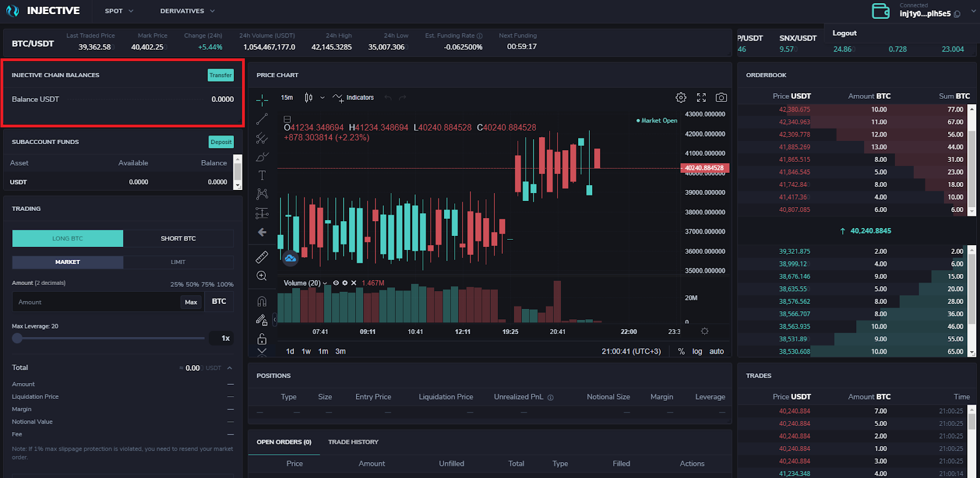Select the pitchfork drawing tool

[262, 138]
